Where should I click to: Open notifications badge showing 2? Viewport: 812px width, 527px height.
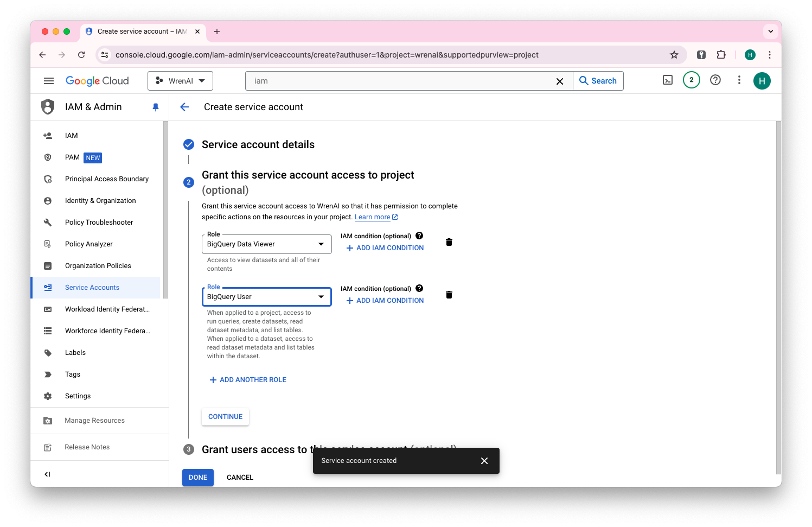[691, 80]
